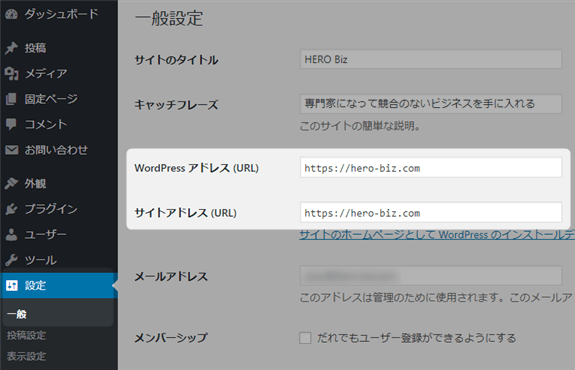Click the サイトアドレス (URL) field

(x=431, y=212)
